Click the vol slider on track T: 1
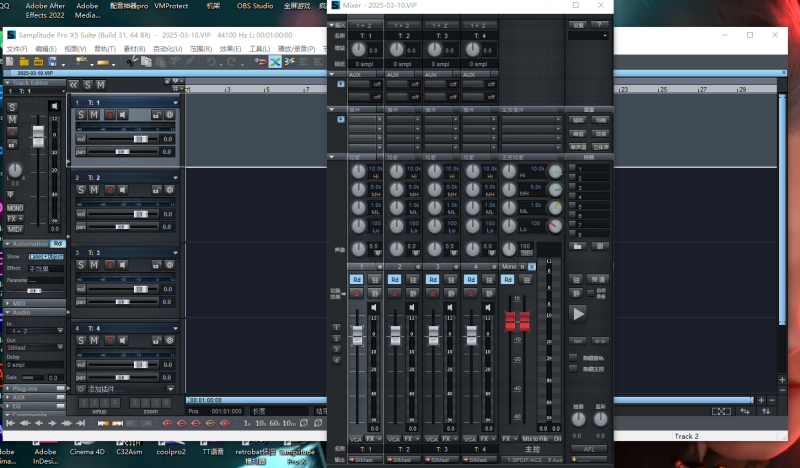Screen dimensions: 800x468 (122, 139)
